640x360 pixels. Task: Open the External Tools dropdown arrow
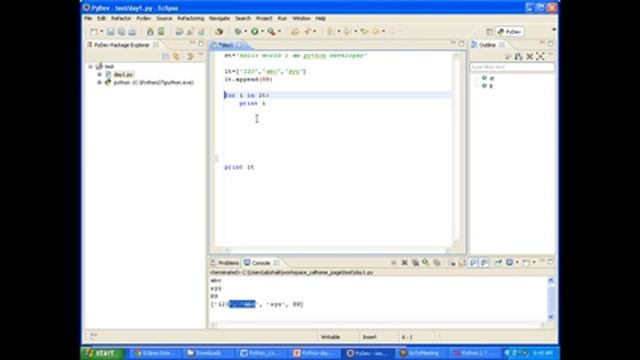click(x=279, y=31)
